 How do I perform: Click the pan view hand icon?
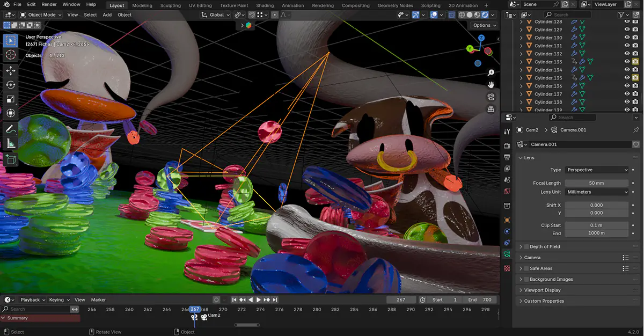pyautogui.click(x=491, y=85)
